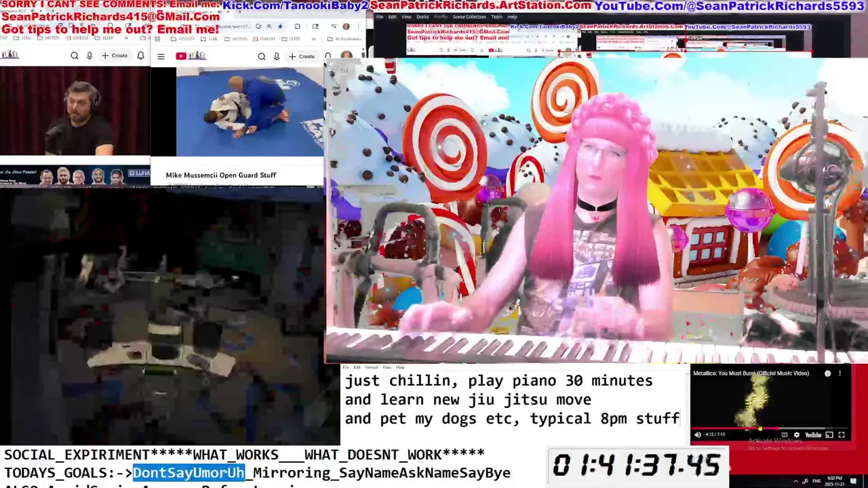Click voice search mic in Mussemcii YouTube window

(277, 56)
